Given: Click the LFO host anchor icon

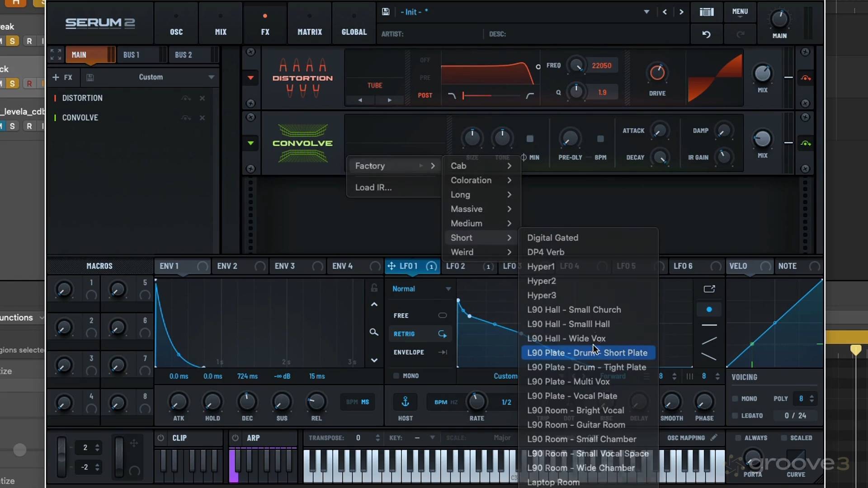Looking at the screenshot, I should [x=405, y=401].
